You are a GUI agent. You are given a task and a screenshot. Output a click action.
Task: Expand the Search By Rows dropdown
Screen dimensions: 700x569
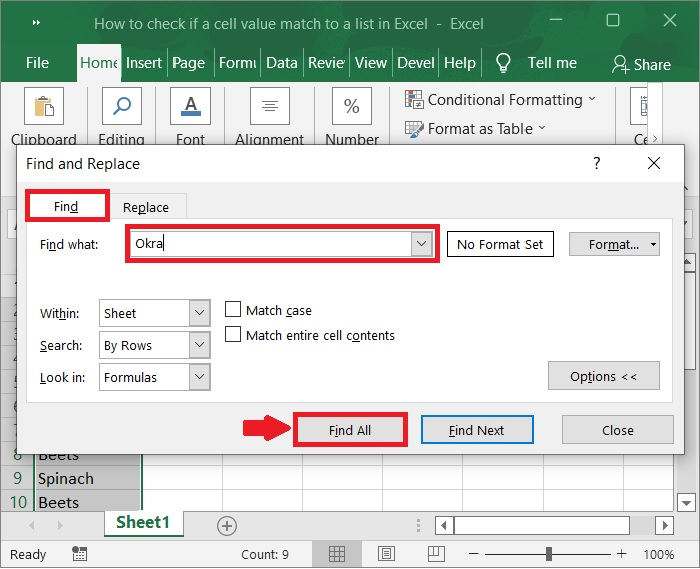click(x=199, y=345)
